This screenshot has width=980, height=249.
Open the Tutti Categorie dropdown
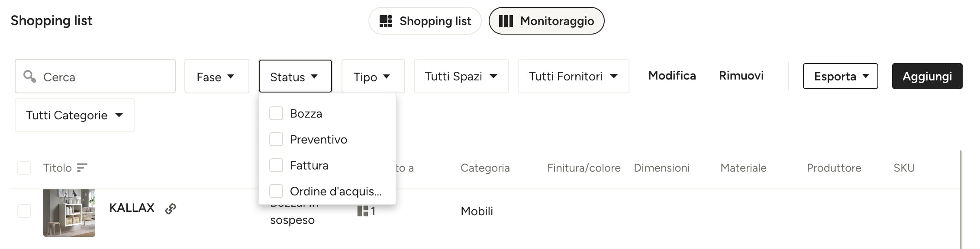click(74, 115)
